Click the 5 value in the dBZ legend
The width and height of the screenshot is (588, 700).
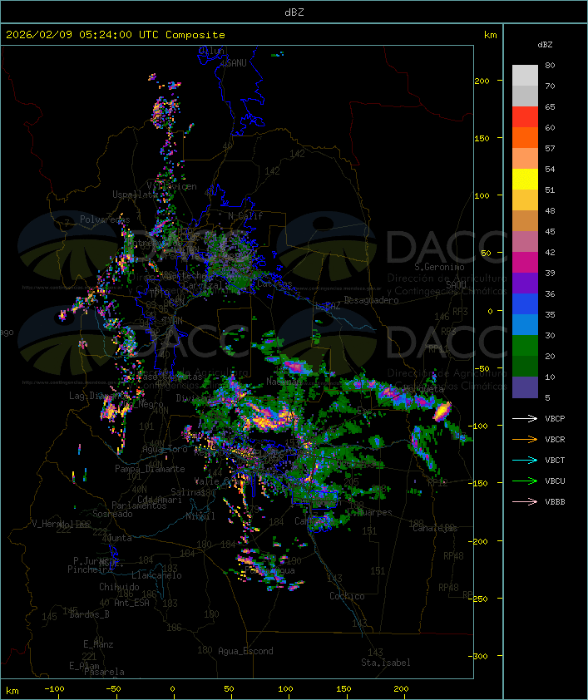click(547, 397)
